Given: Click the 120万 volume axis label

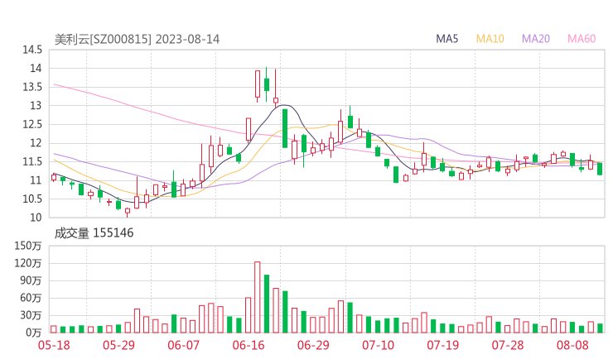Looking at the screenshot, I should coord(28,263).
